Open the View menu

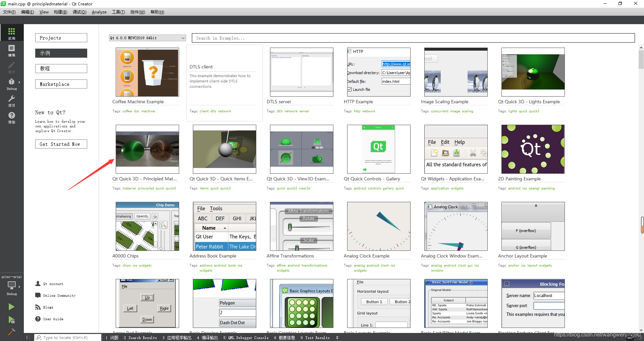pyautogui.click(x=44, y=12)
